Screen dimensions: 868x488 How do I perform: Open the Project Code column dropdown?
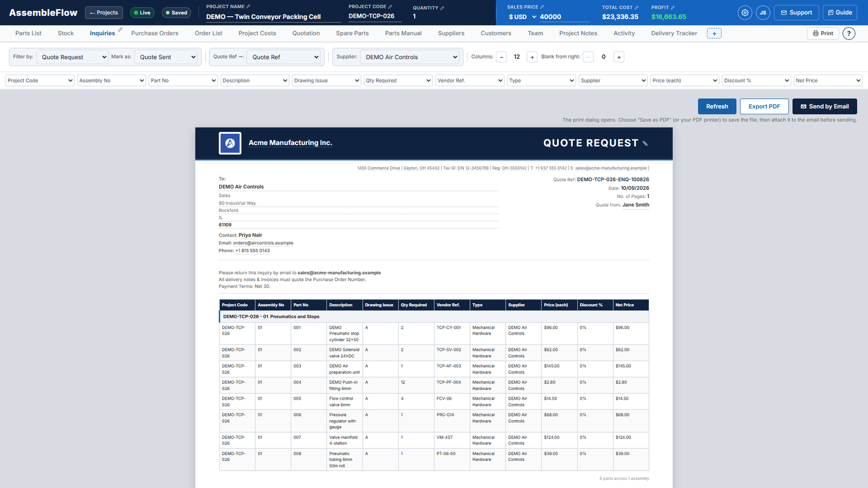coord(40,80)
